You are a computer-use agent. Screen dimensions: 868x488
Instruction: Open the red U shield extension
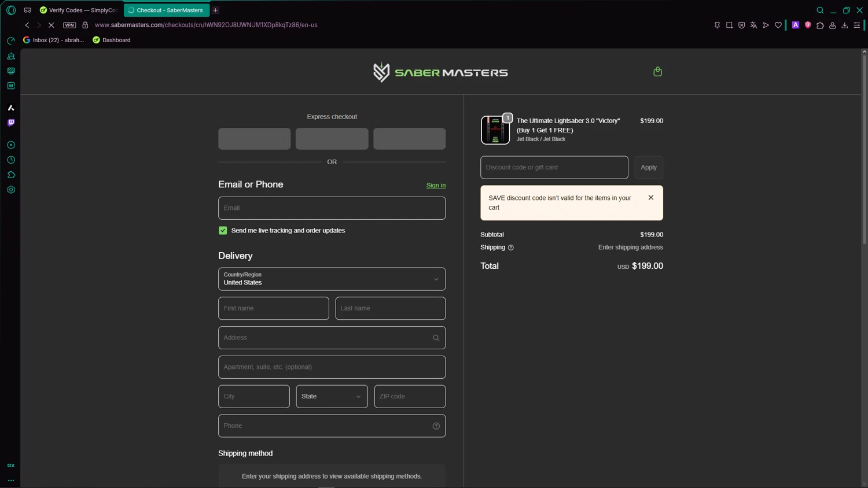point(808,25)
